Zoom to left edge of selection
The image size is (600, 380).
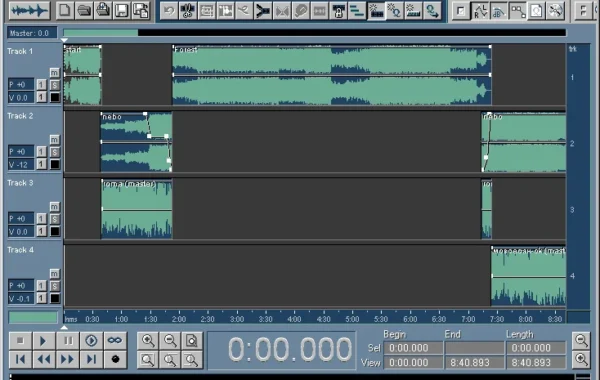coord(170,359)
